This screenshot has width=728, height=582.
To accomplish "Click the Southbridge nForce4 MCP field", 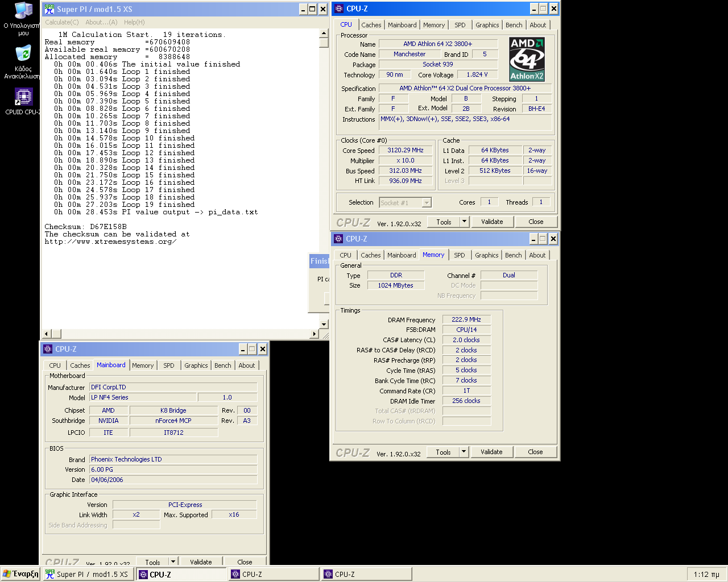I will pos(173,421).
